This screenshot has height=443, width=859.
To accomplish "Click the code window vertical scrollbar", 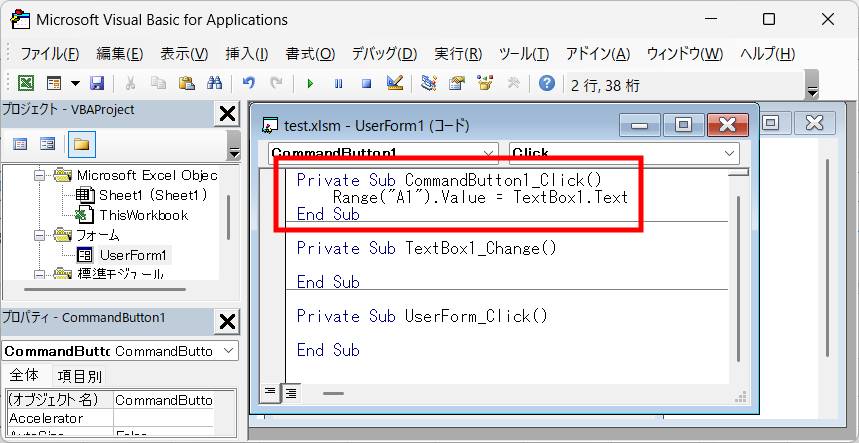I will (738, 280).
